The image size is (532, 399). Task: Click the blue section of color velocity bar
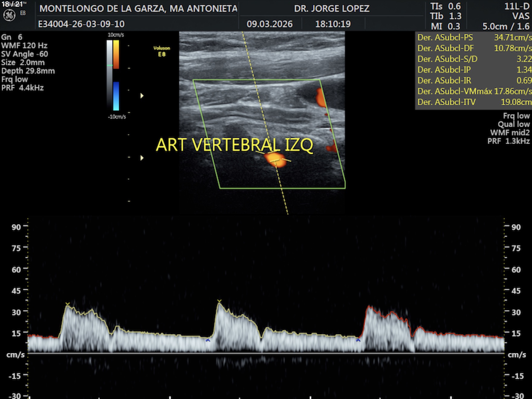pyautogui.click(x=116, y=96)
